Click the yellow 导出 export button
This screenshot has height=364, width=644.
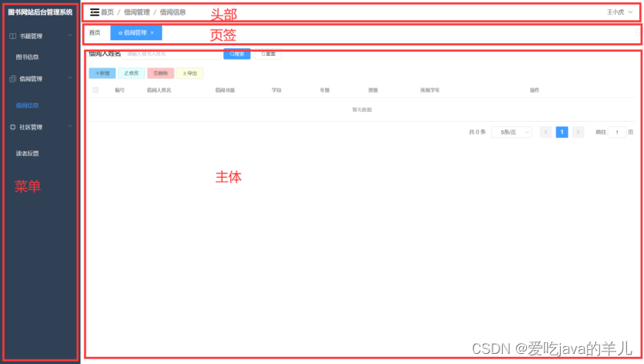click(x=190, y=73)
